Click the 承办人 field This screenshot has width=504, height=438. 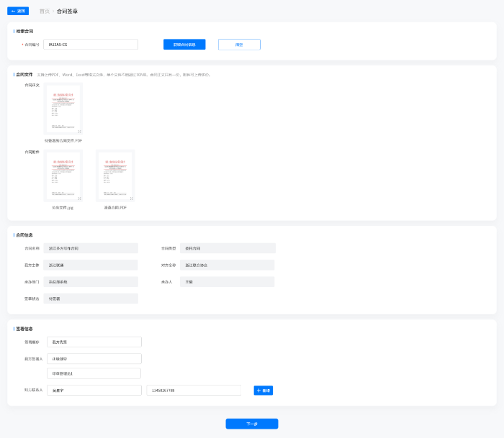click(228, 282)
